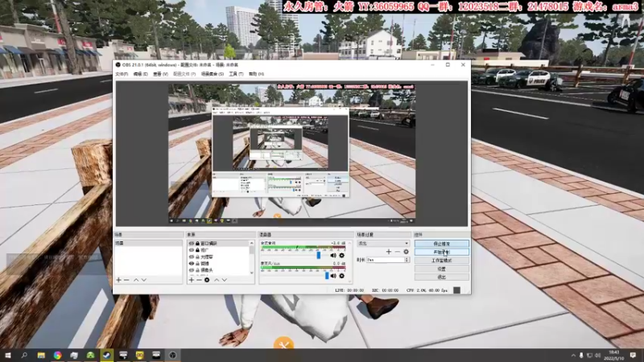Toggle the lock on the 摄像头 source
644x362 pixels.
point(197,270)
